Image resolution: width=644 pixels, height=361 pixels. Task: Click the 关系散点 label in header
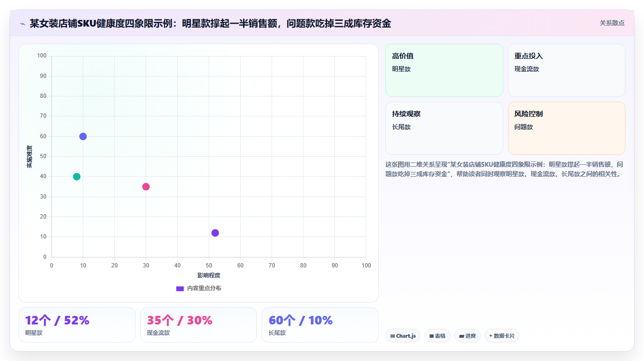pos(612,23)
